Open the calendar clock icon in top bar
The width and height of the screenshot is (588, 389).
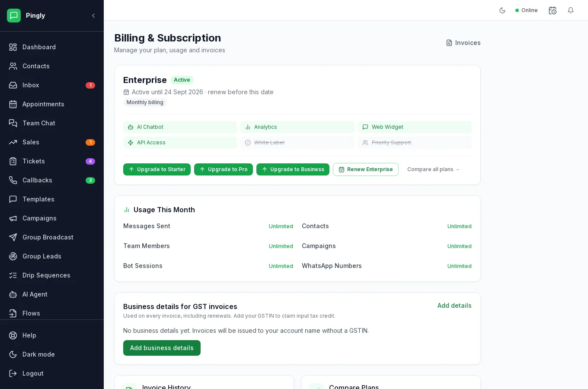point(553,10)
